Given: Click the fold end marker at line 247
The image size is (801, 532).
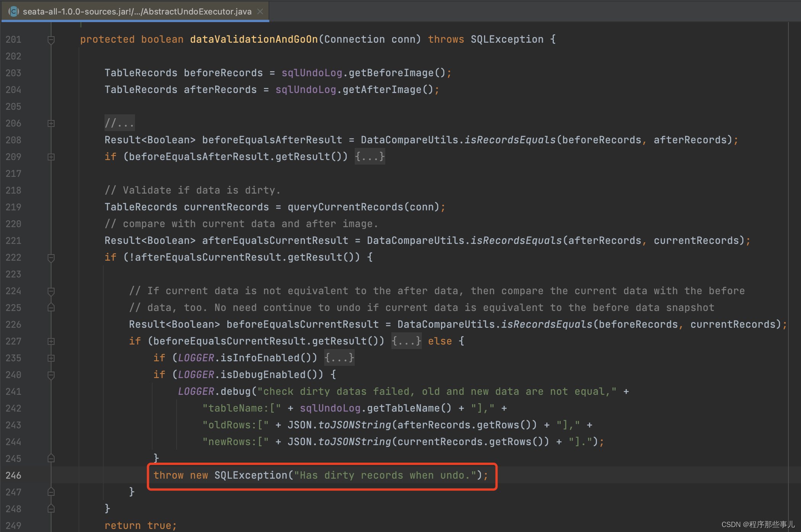Looking at the screenshot, I should (x=51, y=492).
